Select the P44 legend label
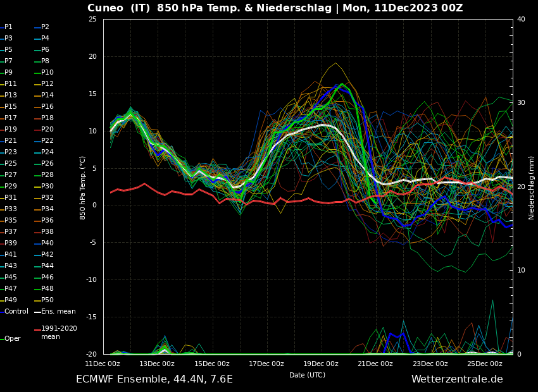 coord(47,266)
